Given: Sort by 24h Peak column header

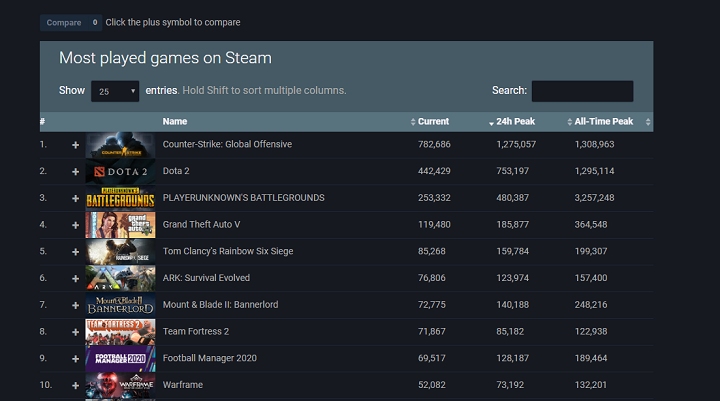Looking at the screenshot, I should tap(516, 122).
